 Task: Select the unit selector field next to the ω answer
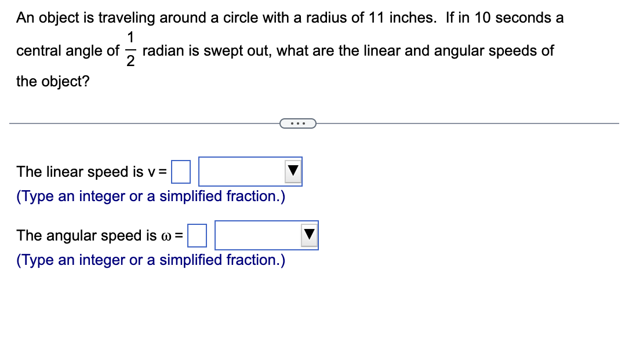pyautogui.click(x=266, y=235)
